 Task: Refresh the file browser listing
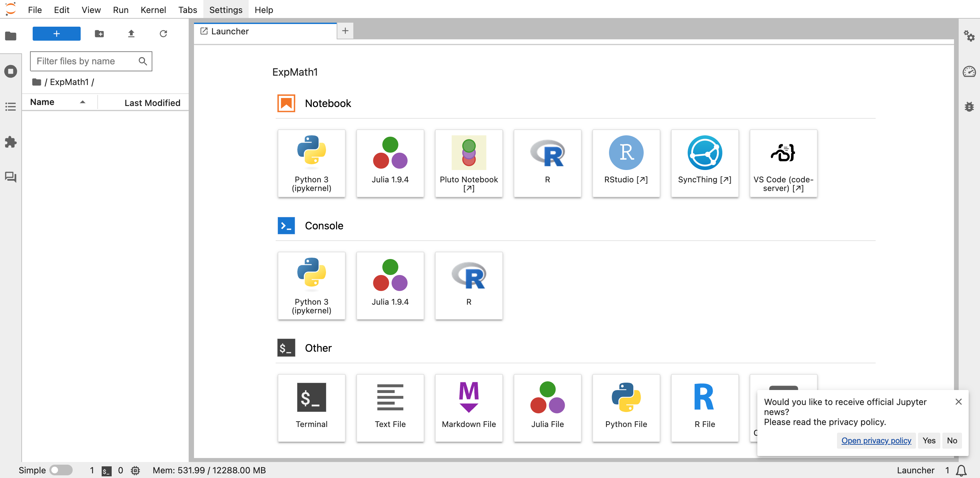point(163,34)
